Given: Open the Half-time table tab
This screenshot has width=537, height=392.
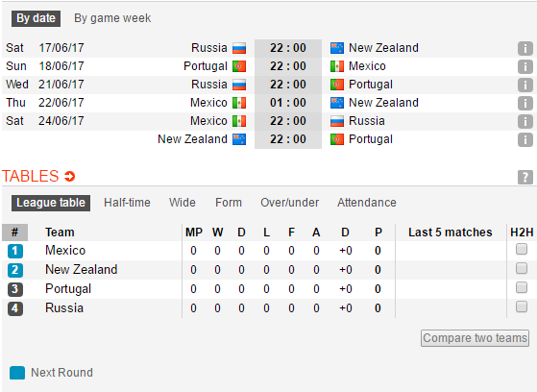Looking at the screenshot, I should click(127, 203).
